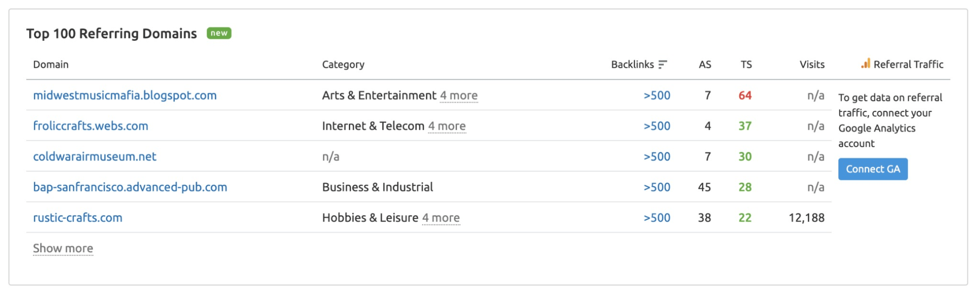Click the Backlinks sort icon

[x=663, y=65]
